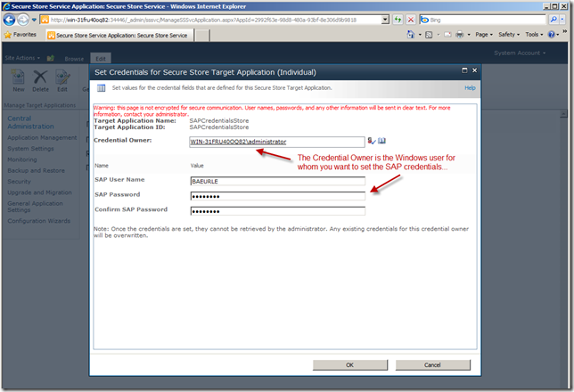Stop page loading with the red X icon
This screenshot has height=392, width=574.
[409, 19]
